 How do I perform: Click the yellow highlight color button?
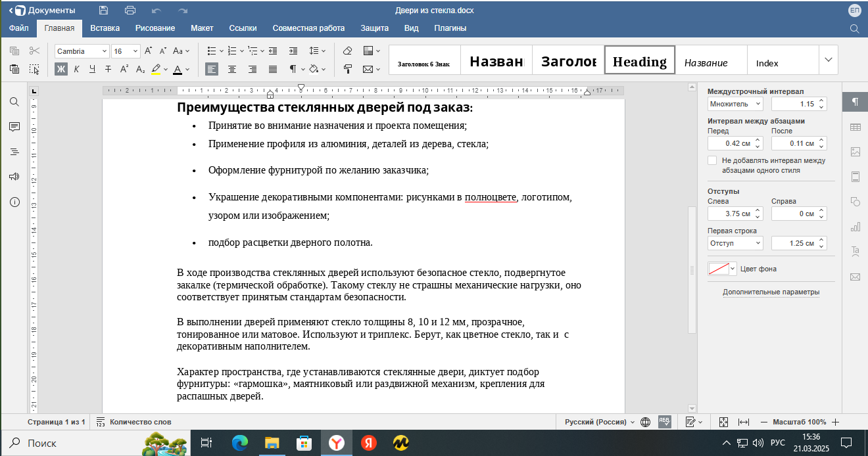(x=156, y=69)
